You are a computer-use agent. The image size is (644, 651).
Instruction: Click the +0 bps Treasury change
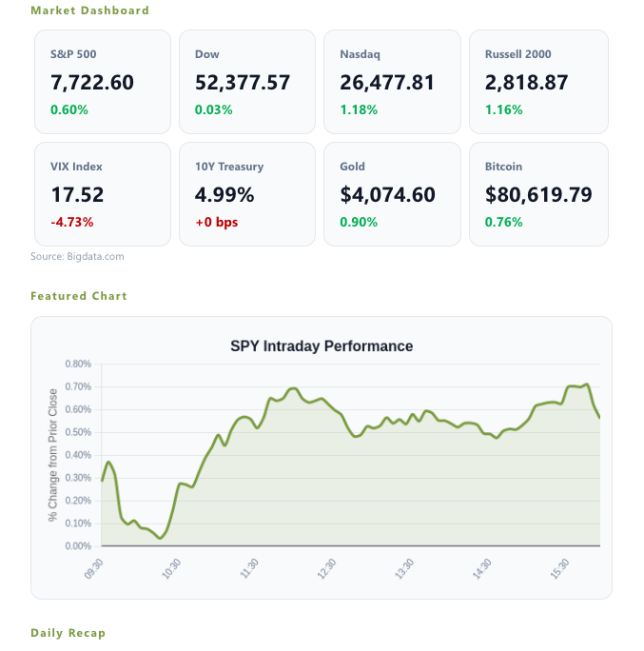(217, 222)
